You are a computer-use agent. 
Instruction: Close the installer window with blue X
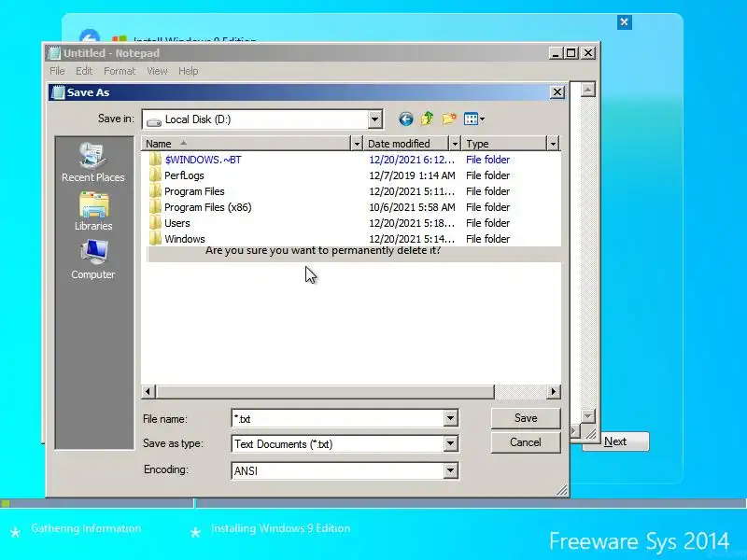[625, 21]
